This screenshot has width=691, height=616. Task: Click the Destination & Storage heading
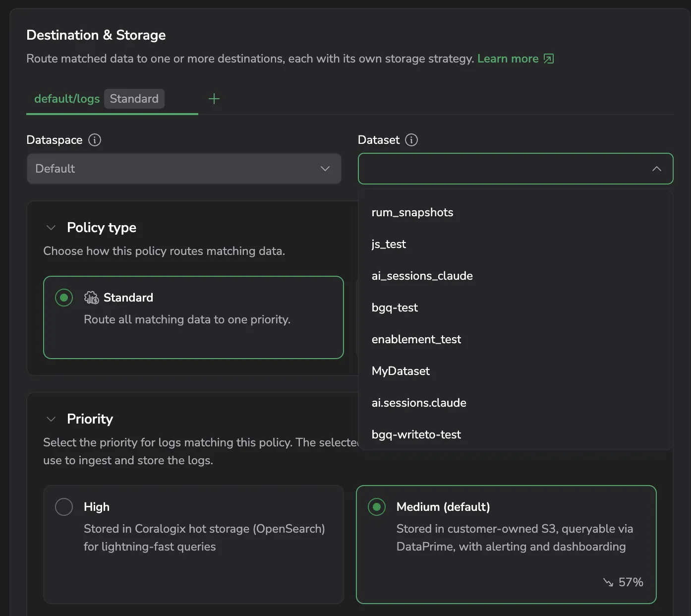(x=96, y=35)
